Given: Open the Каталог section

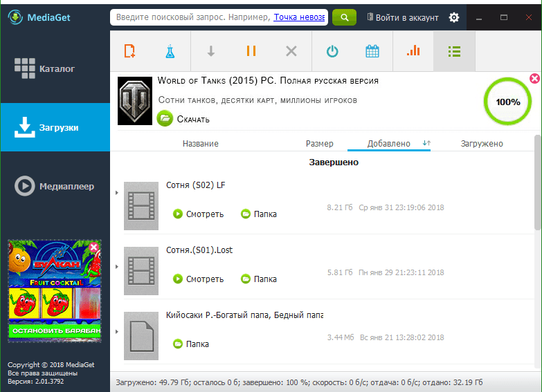Looking at the screenshot, I should tap(55, 68).
